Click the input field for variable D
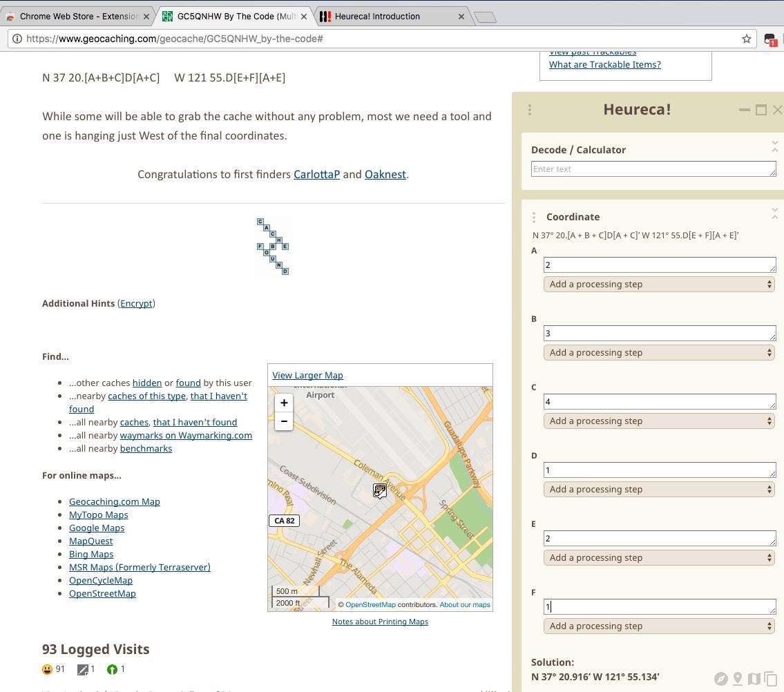Viewport: 784px width, 692px height. click(660, 470)
